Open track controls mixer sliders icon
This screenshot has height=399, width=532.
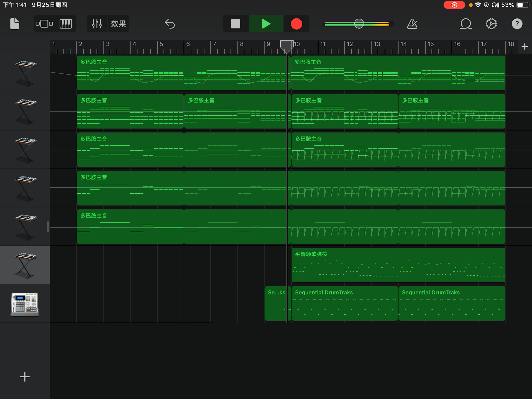[x=97, y=24]
